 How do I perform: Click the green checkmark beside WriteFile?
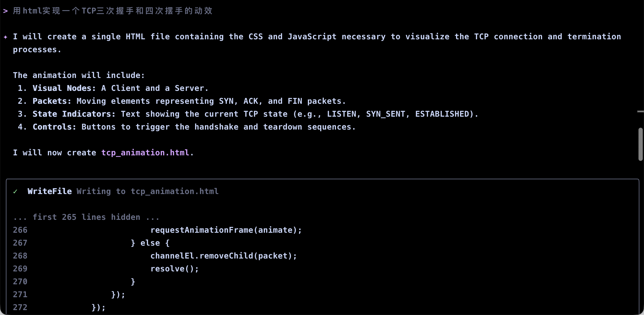coord(15,192)
